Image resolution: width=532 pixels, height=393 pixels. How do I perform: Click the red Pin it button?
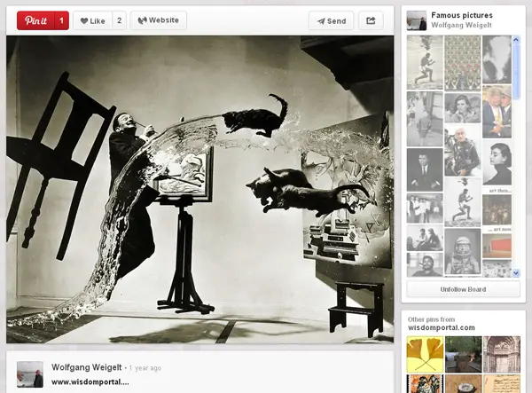(35, 20)
